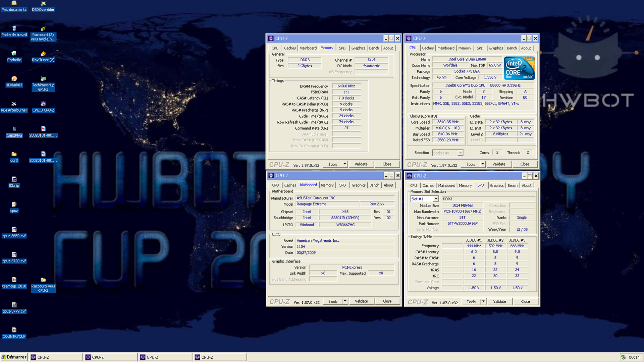644x362 pixels.
Task: Click Tools button in SPD window
Action: click(471, 302)
